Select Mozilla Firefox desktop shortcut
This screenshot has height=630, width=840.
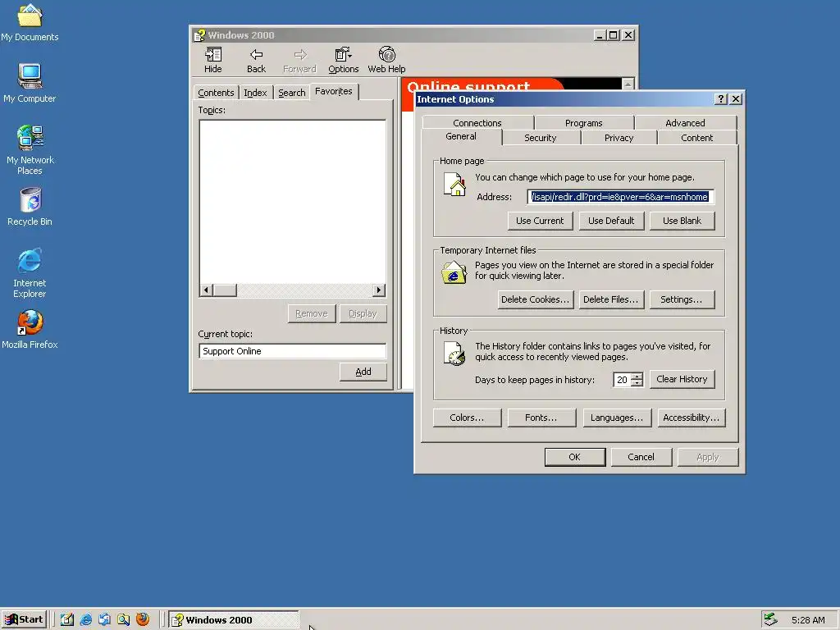coord(30,330)
